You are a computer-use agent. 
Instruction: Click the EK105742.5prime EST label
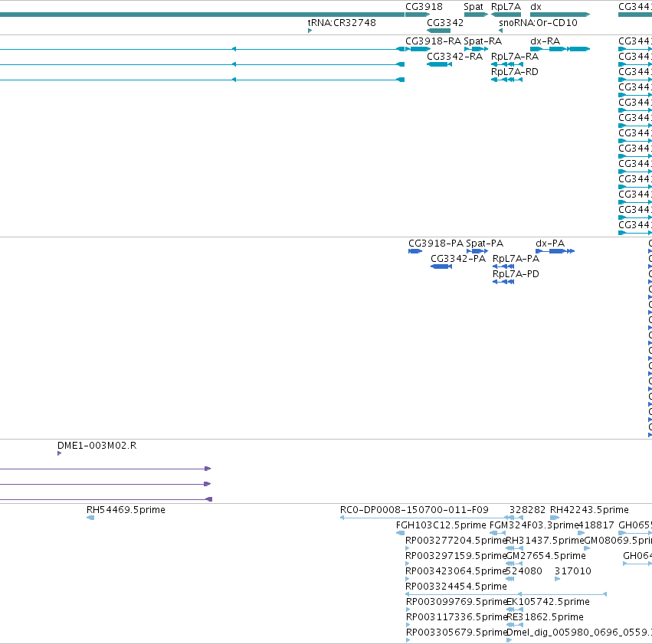tap(548, 602)
